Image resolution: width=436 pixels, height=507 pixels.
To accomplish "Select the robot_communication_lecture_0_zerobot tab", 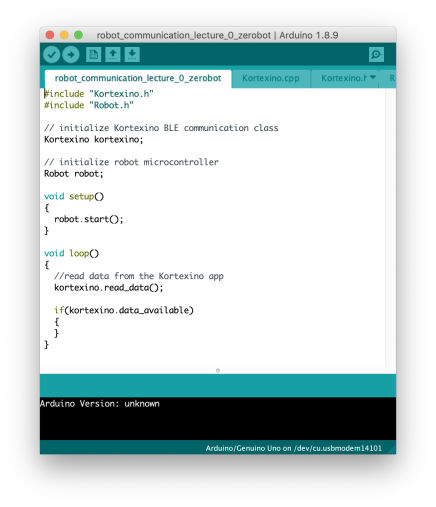I will pyautogui.click(x=138, y=78).
